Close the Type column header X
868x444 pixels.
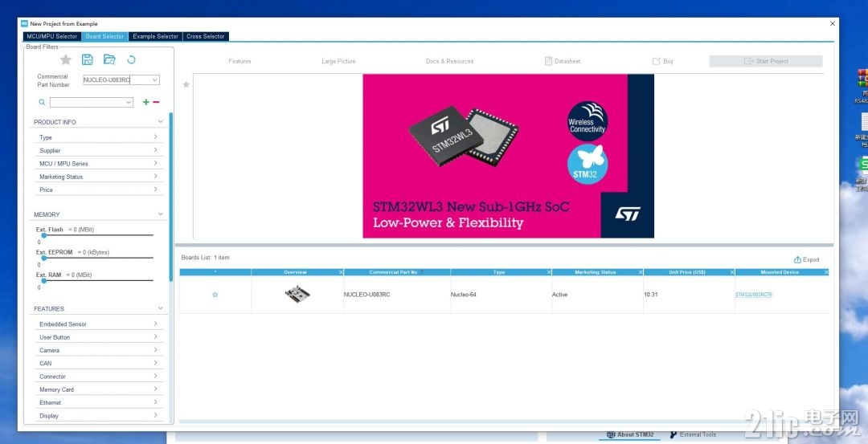click(549, 272)
